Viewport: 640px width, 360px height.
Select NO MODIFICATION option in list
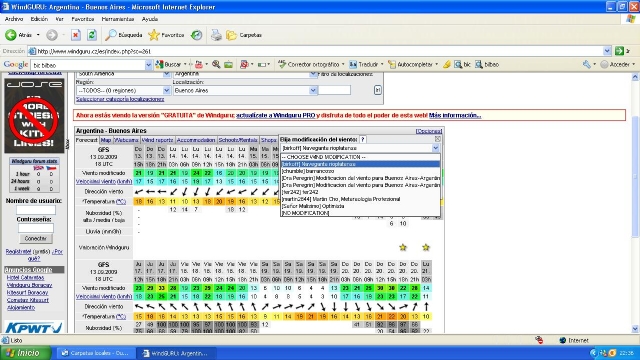(x=305, y=213)
